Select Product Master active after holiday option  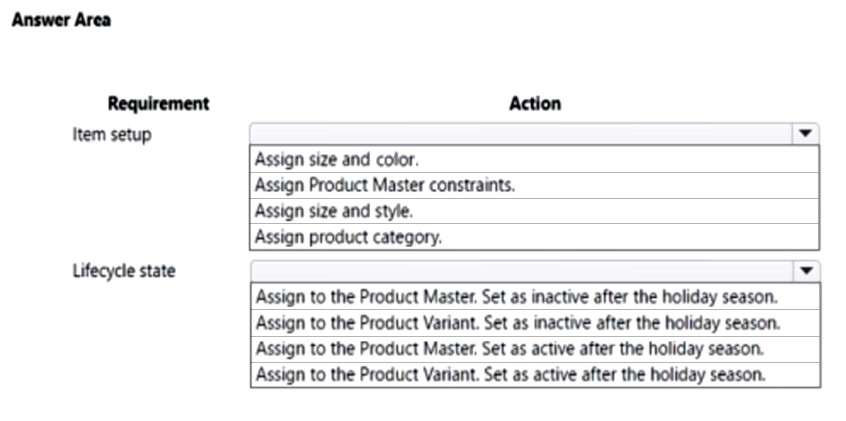tap(511, 349)
